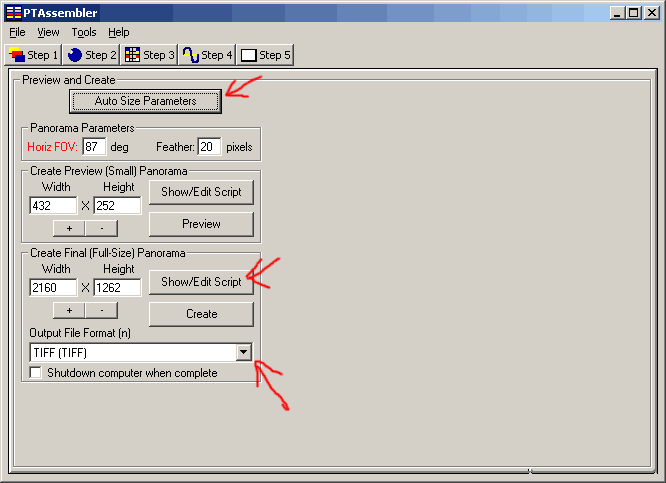Switch to the Step 1 tab
Viewport: 666px width, 483px height.
tap(33, 55)
